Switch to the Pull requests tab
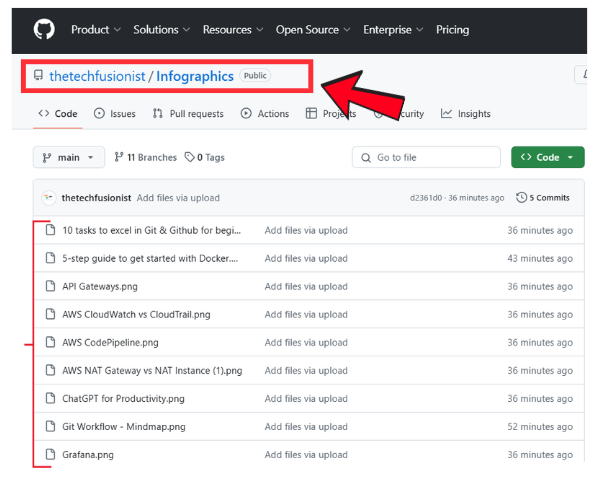Viewport: 601px width, 492px height. pos(188,114)
